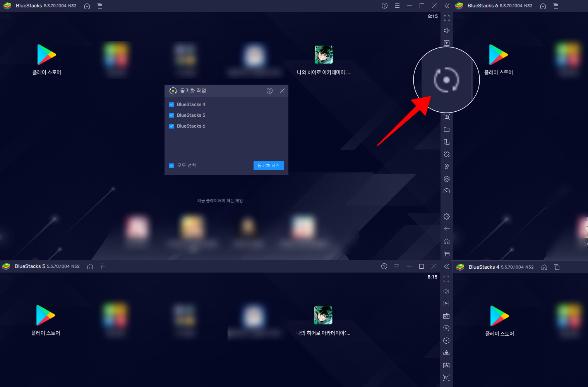Click the 8:15 clock in top-left window

pyautogui.click(x=433, y=16)
